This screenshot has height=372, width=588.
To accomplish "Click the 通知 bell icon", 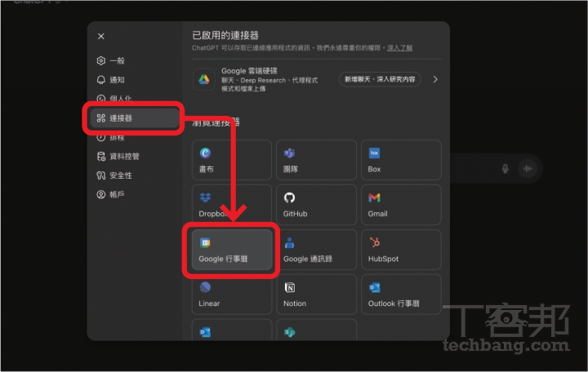I will point(101,80).
